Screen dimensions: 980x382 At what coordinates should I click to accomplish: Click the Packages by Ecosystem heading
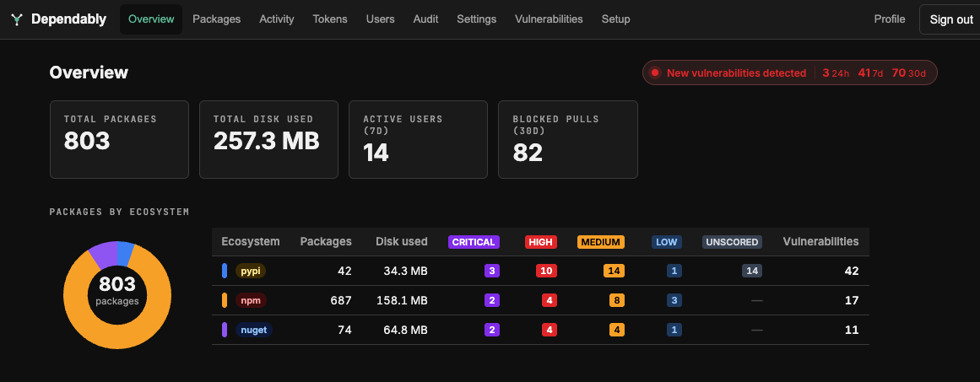pos(119,213)
